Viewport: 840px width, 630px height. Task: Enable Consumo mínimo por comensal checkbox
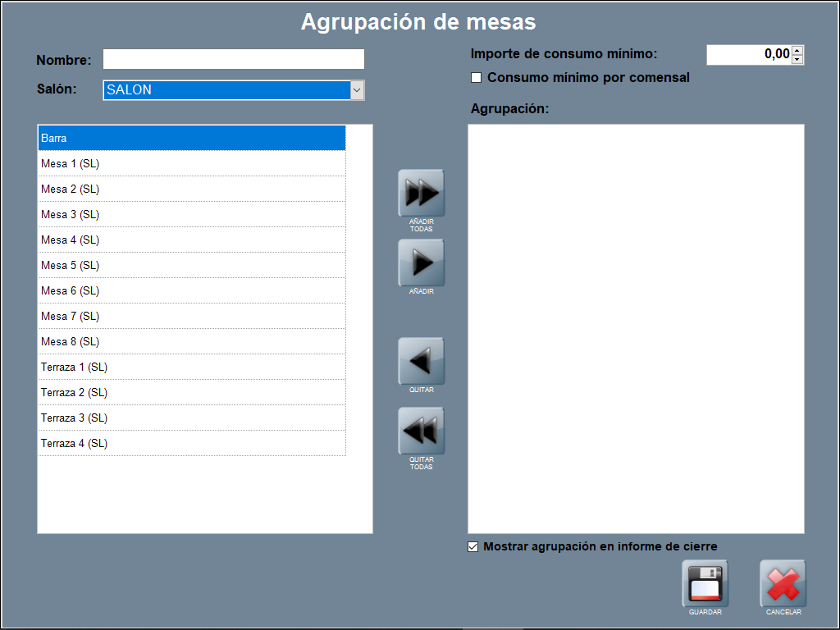pos(476,78)
